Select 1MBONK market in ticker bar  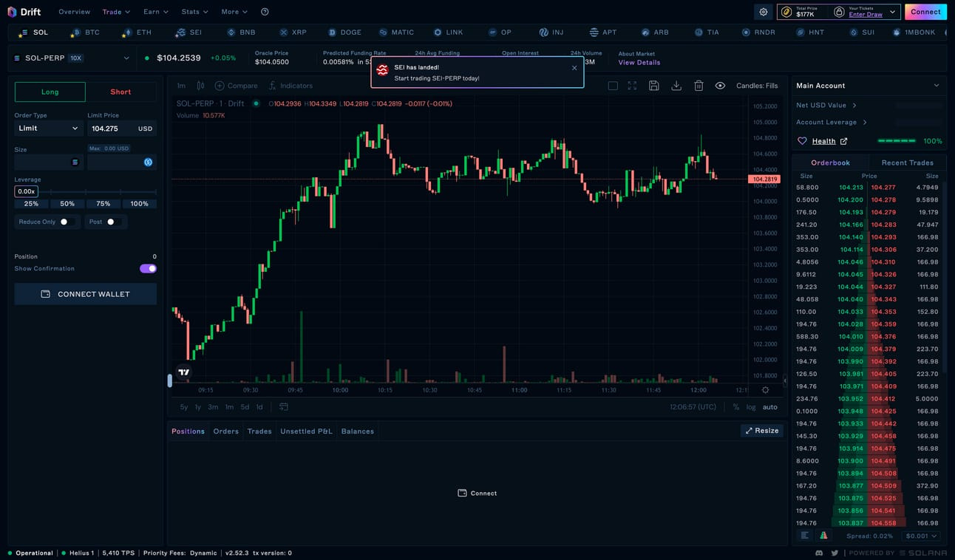[x=914, y=33]
